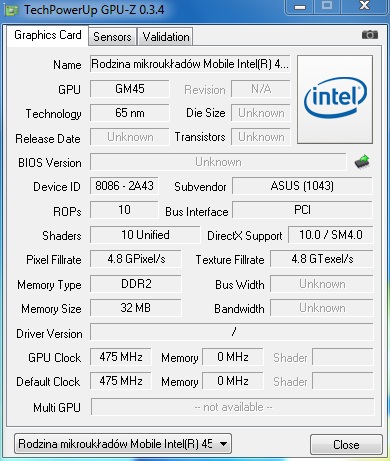Viewport: 390px width, 461px height.
Task: Click the DirectX Support label
Action: (x=245, y=236)
